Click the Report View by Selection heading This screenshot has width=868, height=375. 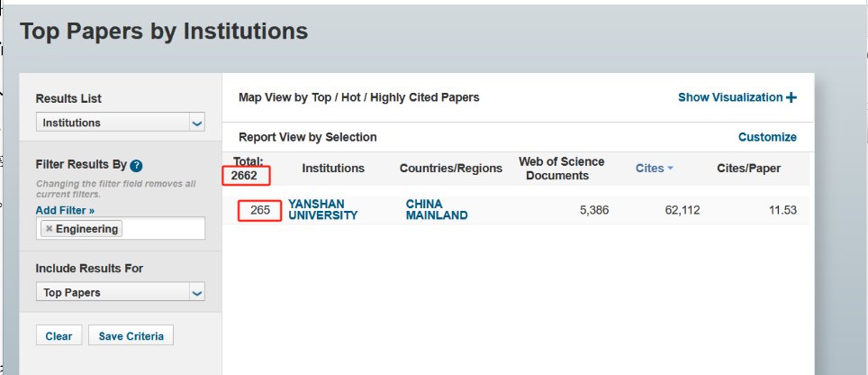click(307, 137)
